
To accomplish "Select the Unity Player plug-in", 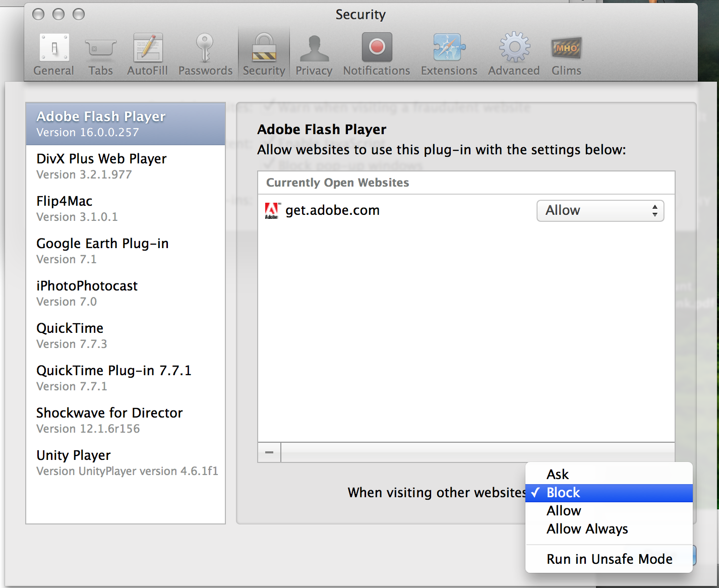I will (126, 463).
